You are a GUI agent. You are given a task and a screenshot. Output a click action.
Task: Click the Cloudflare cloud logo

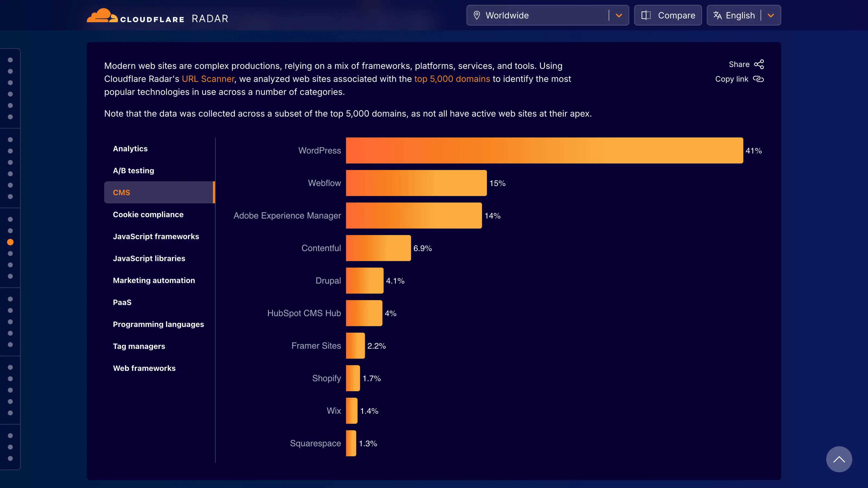(x=102, y=15)
